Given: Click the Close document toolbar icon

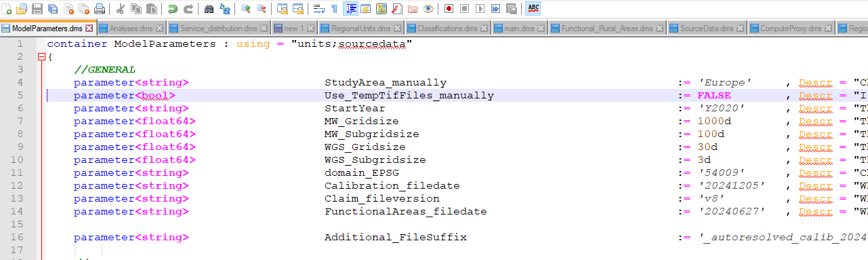Looking at the screenshot, I should [x=68, y=9].
